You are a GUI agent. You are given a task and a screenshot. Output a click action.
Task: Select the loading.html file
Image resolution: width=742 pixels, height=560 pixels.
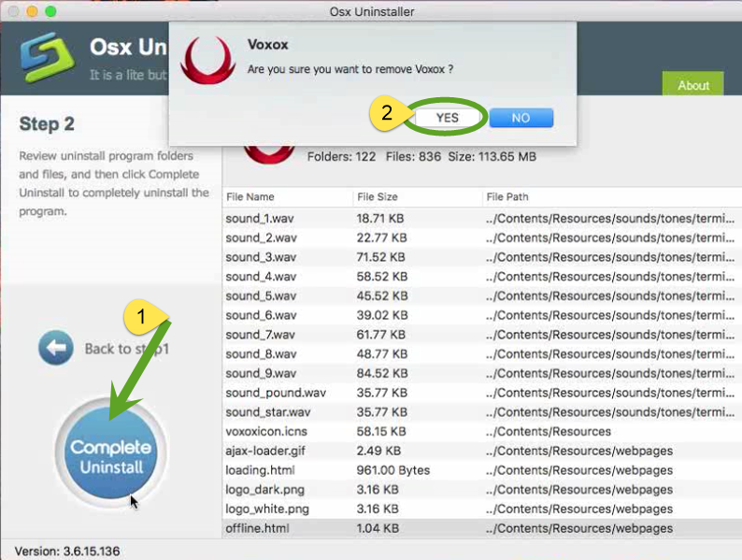click(481, 470)
